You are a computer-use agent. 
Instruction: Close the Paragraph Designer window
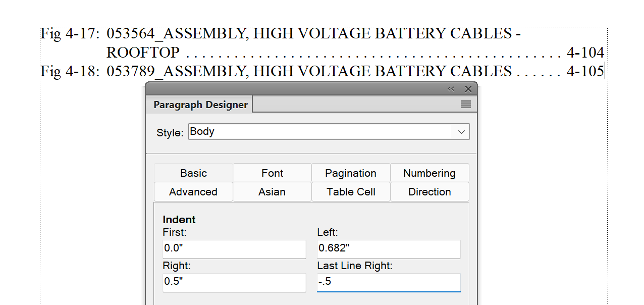coord(468,88)
